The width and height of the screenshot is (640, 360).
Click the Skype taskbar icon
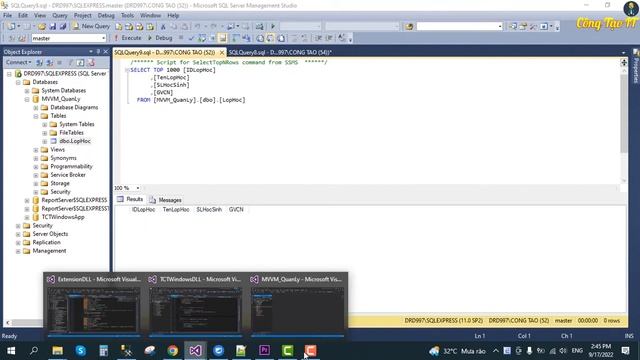pyautogui.click(x=81, y=350)
